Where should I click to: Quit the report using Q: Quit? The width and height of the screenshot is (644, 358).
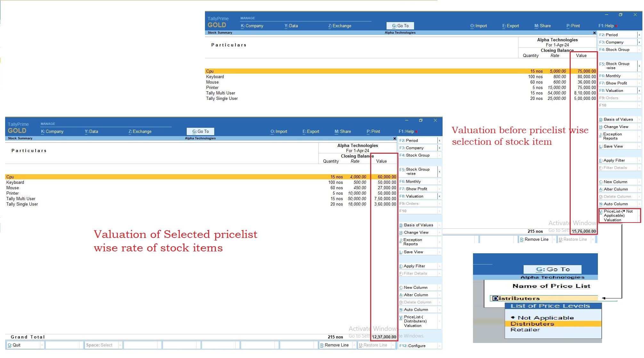(x=15, y=345)
